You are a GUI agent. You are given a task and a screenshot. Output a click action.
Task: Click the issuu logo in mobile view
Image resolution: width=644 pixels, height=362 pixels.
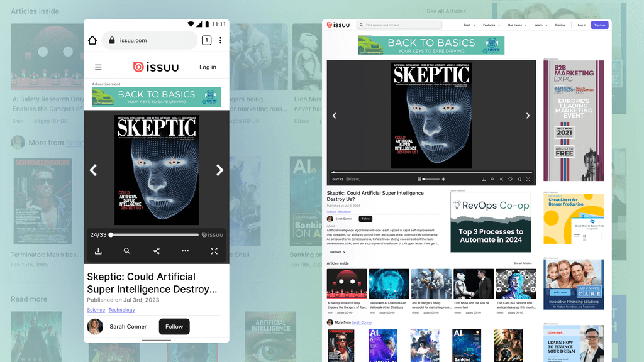click(156, 67)
